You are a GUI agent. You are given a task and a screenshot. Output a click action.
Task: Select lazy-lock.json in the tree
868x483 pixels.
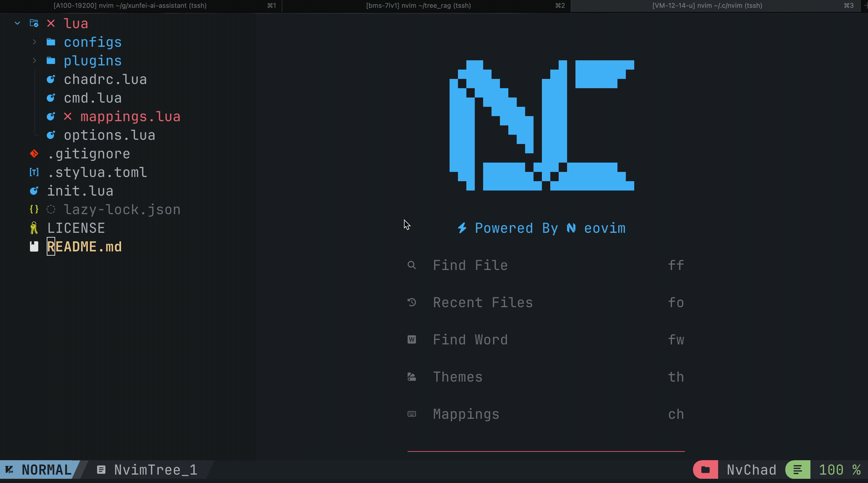(122, 210)
